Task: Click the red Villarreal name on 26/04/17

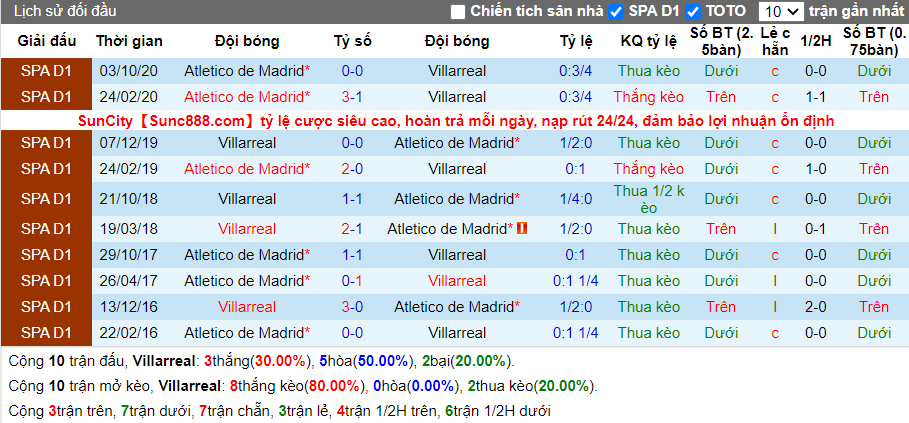Action: click(457, 281)
